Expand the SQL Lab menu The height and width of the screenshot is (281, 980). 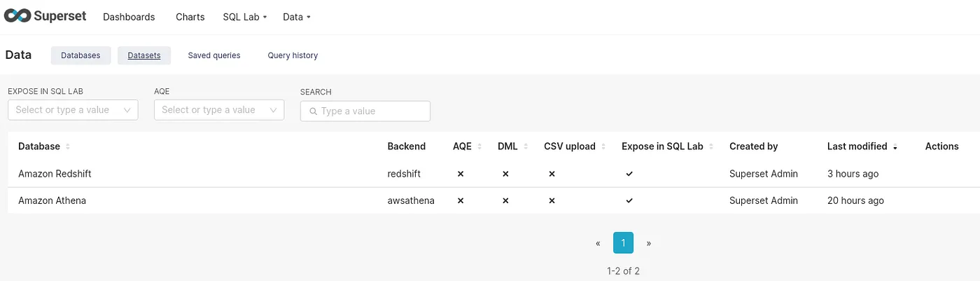pos(244,17)
